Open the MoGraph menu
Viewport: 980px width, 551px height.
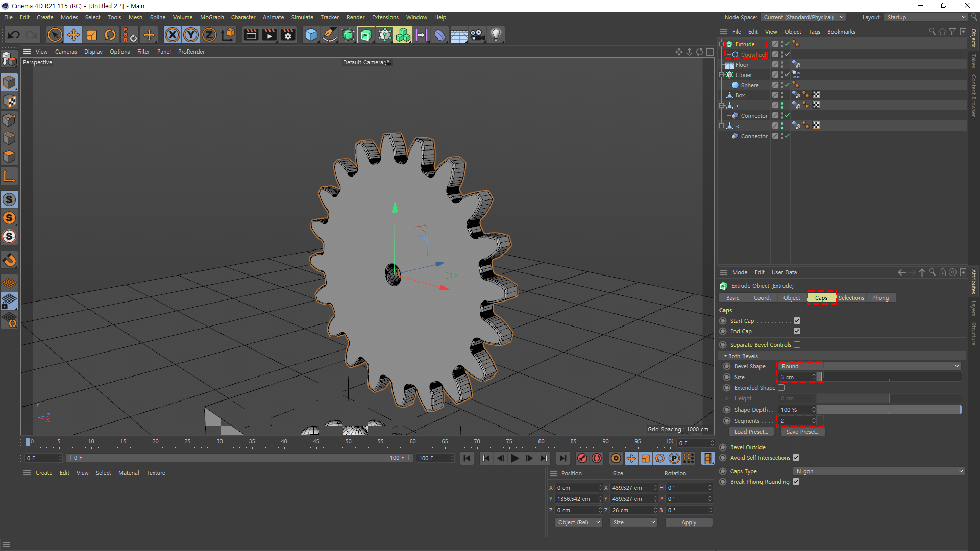(x=211, y=17)
